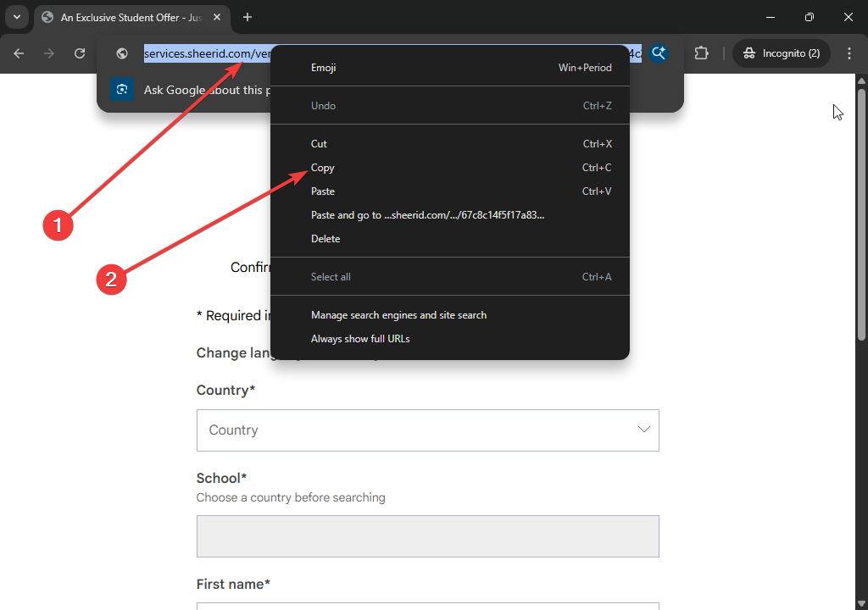Viewport: 868px width, 610px height.
Task: Click Paste and go to sheerid.com
Action: pyautogui.click(x=427, y=215)
